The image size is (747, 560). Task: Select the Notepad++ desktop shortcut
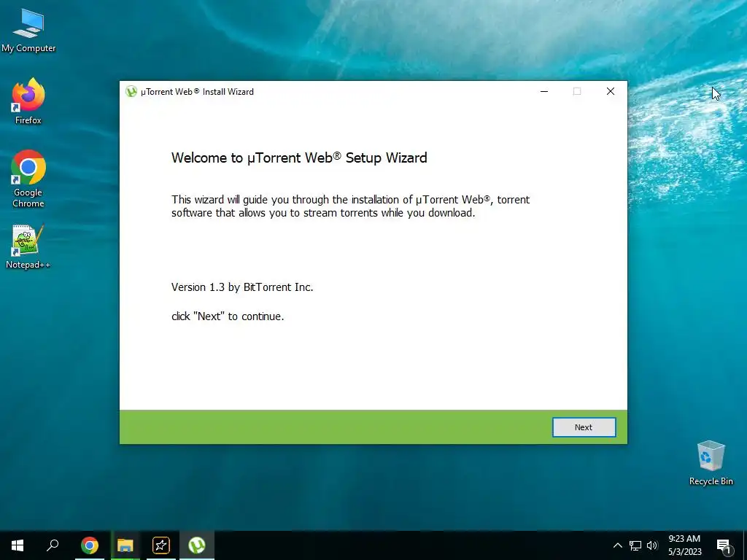[x=28, y=246]
